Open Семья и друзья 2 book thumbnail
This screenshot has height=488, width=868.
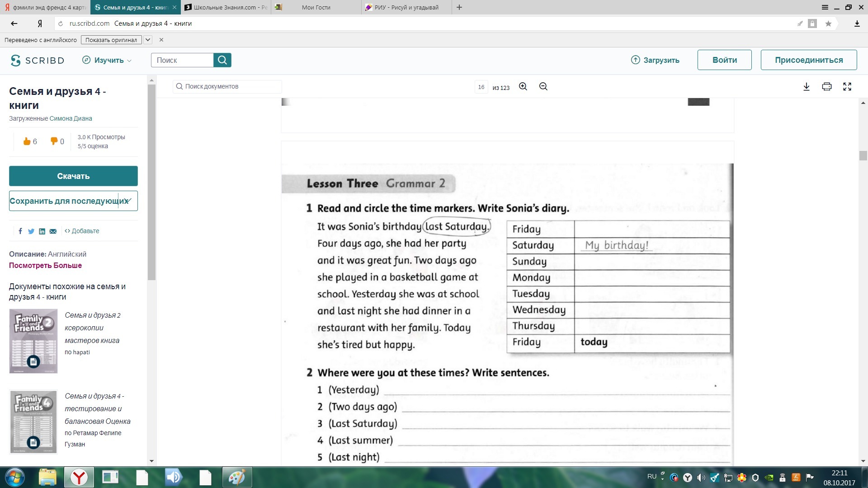[33, 341]
